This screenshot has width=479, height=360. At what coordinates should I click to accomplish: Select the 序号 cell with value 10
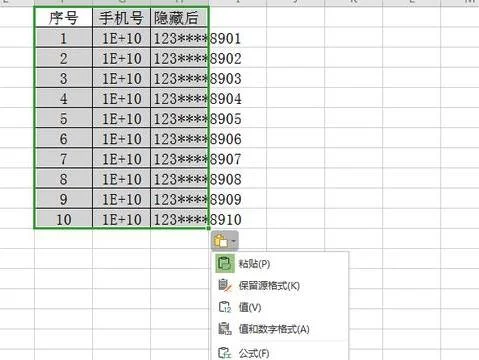(x=63, y=219)
